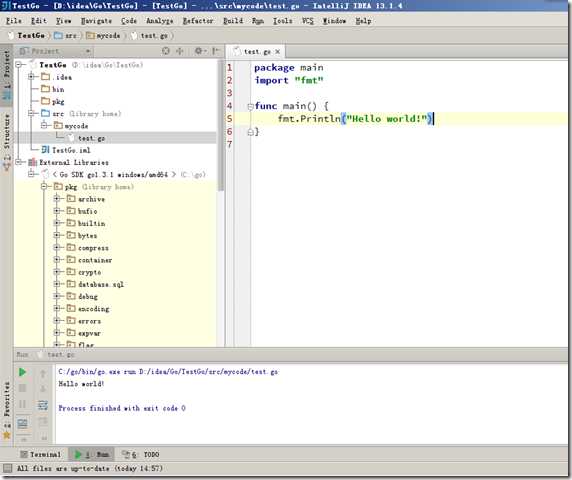Select the errors package folder
The image size is (572, 480).
pos(84,321)
